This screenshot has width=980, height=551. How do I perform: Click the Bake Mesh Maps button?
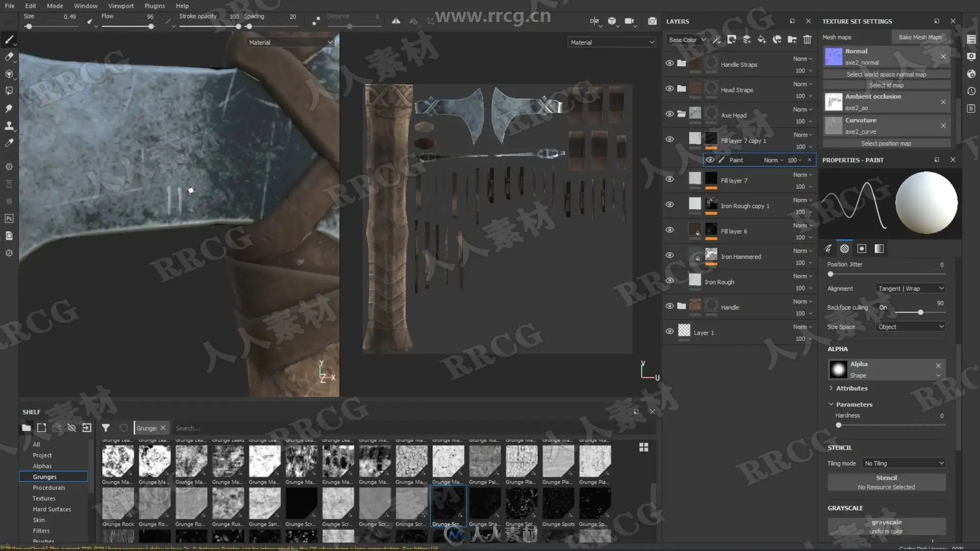tap(920, 37)
